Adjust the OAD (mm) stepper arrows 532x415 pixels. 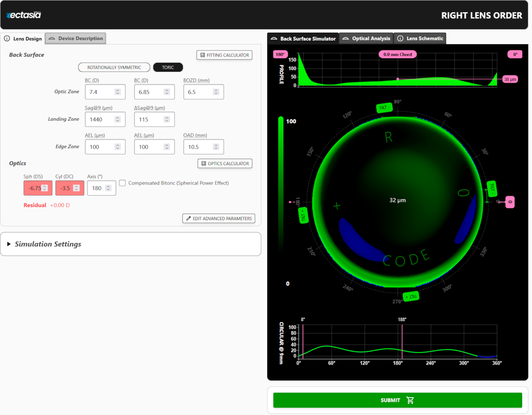216,147
